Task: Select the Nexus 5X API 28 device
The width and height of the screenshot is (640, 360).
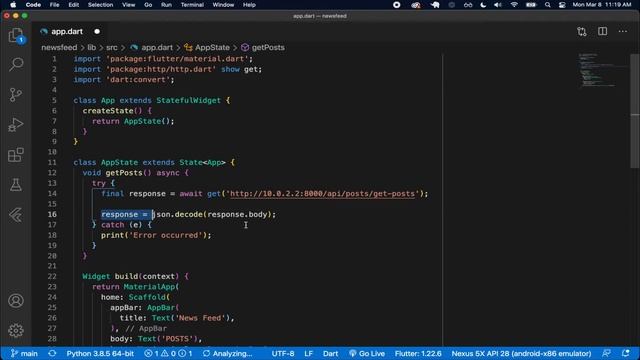Action: tap(521, 353)
